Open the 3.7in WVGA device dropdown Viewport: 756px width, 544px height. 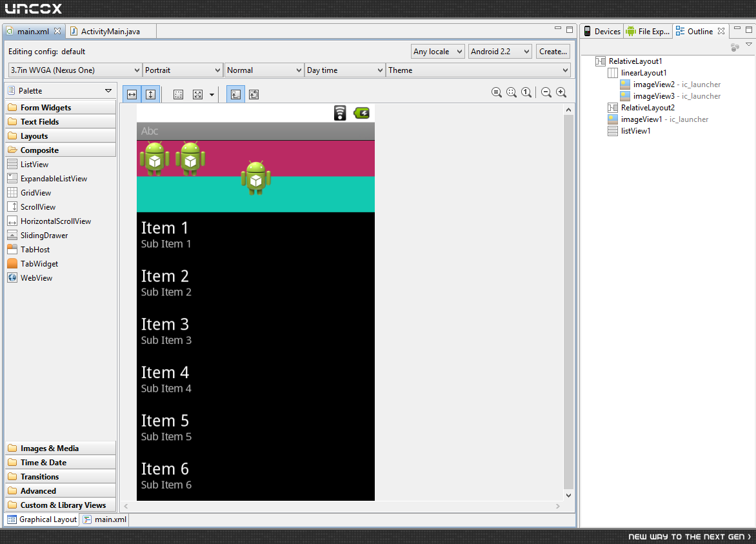pos(75,70)
